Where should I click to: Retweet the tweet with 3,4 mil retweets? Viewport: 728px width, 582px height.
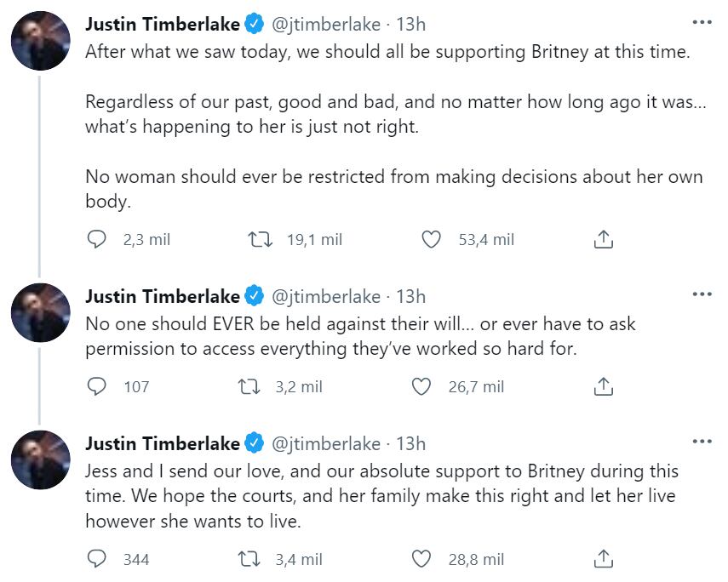[249, 559]
